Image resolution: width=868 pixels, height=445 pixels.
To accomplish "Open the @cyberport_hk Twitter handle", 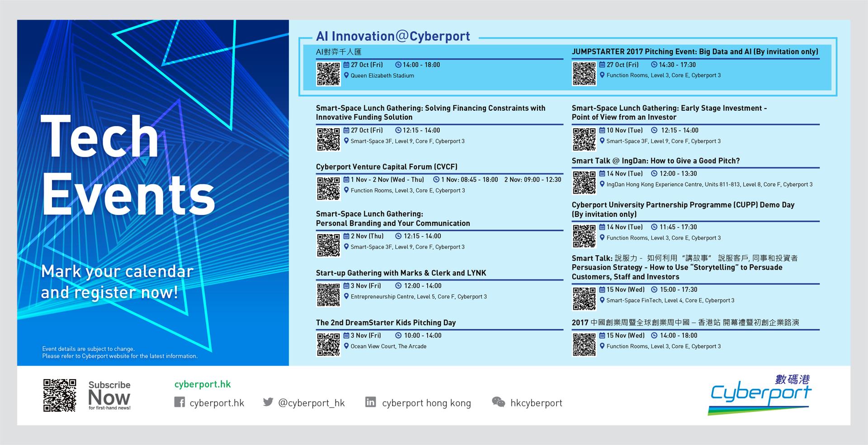I will click(311, 403).
